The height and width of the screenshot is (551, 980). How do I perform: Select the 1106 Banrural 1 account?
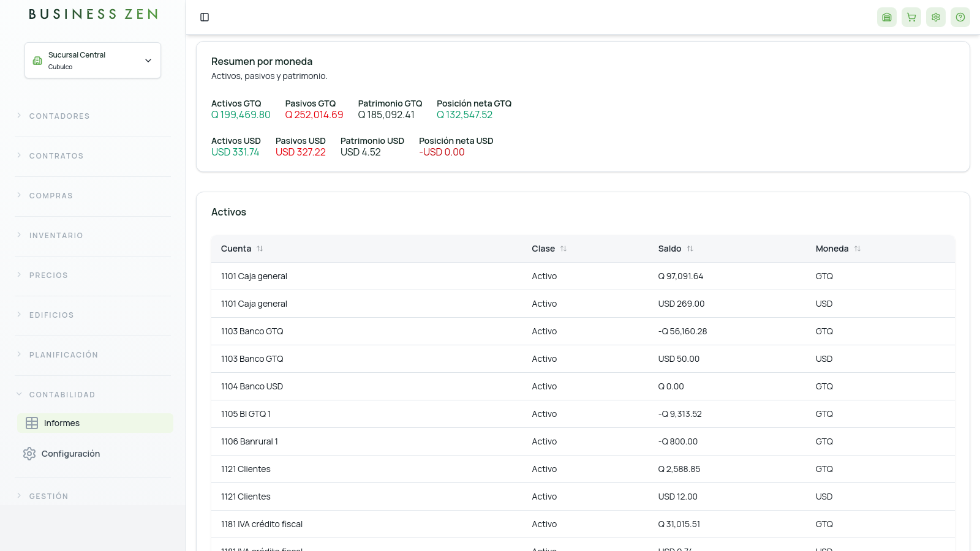click(249, 441)
